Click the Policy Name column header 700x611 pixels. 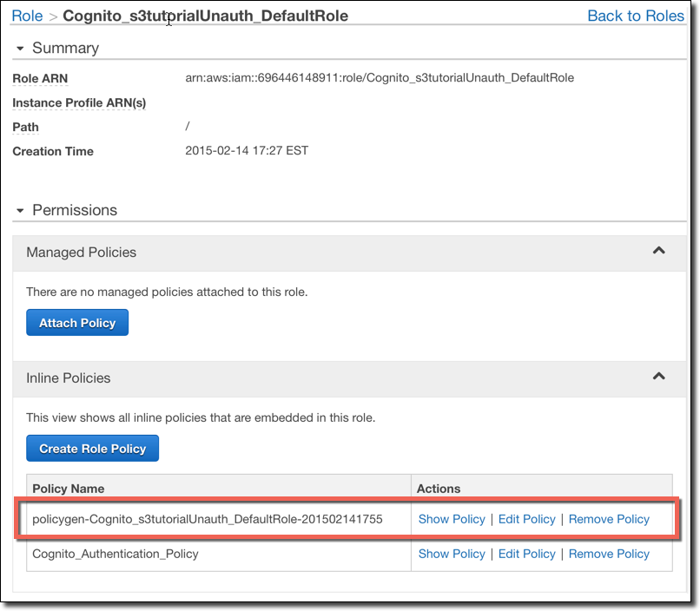[x=69, y=489]
